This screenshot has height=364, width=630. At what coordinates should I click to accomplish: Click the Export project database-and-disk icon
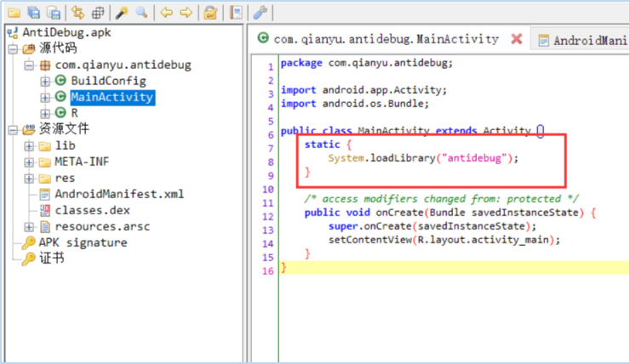53,13
